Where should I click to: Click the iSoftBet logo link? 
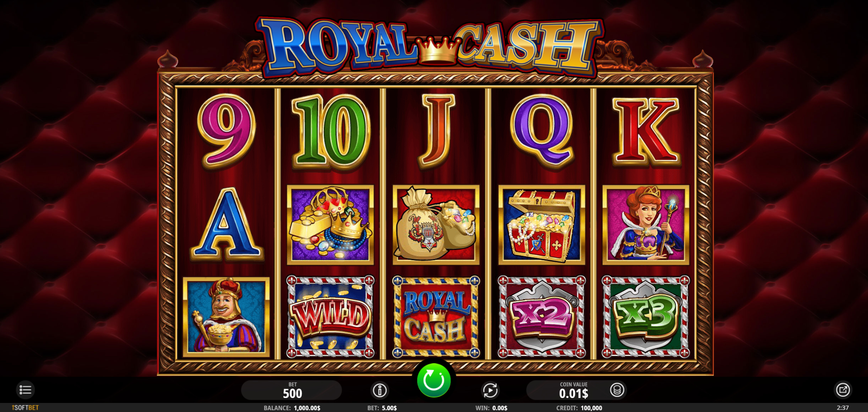click(25, 408)
